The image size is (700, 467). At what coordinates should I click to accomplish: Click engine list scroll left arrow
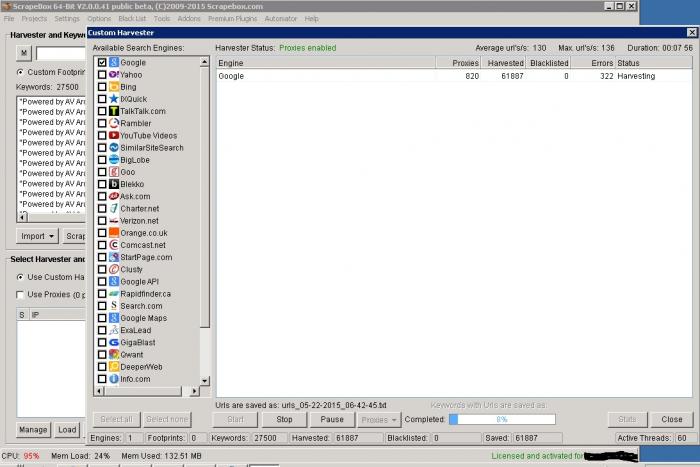tap(99, 391)
